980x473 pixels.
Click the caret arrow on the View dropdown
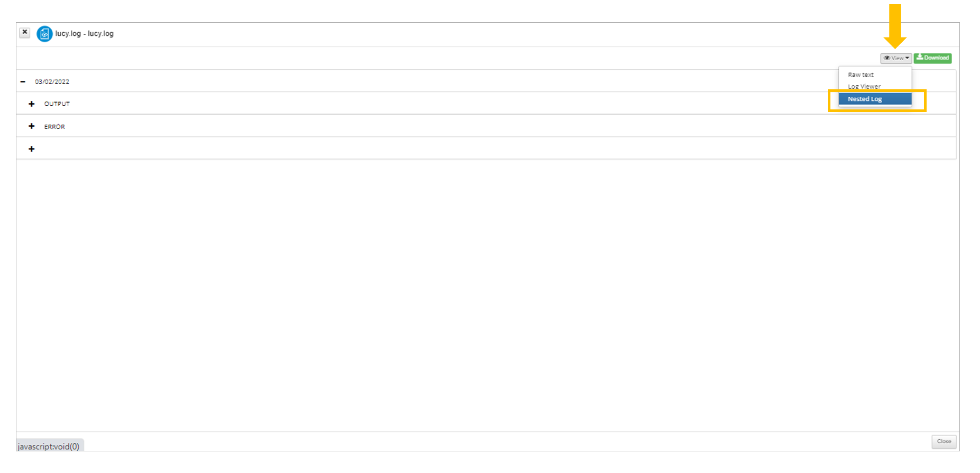click(x=907, y=58)
